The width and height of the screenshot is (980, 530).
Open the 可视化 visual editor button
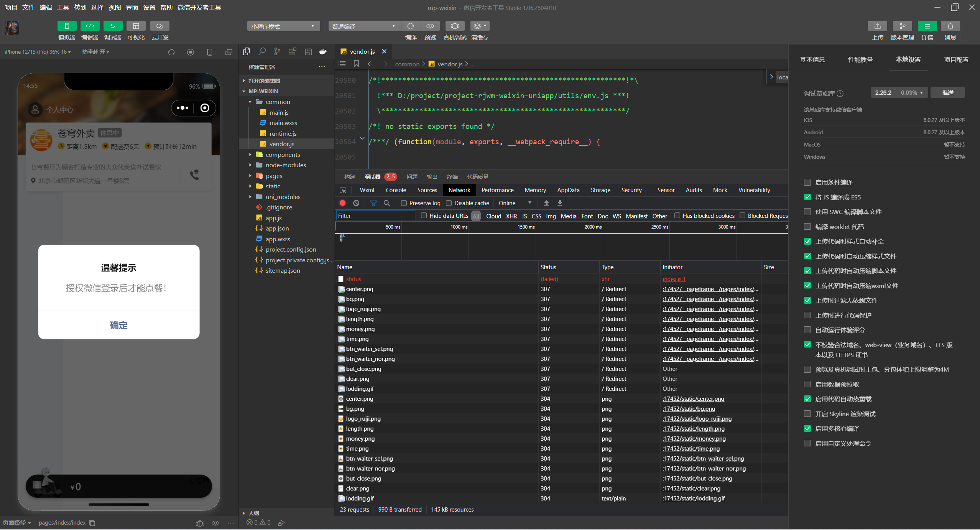(136, 26)
